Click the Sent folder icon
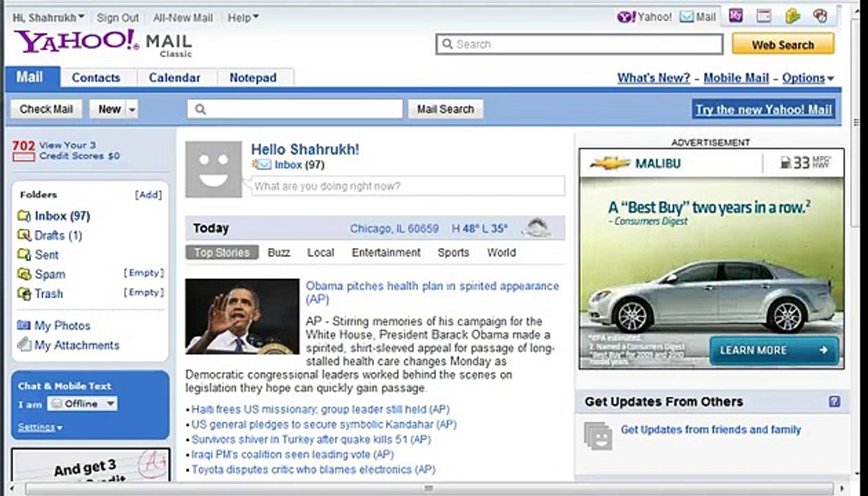Viewport: 868px width, 496px height. (24, 255)
